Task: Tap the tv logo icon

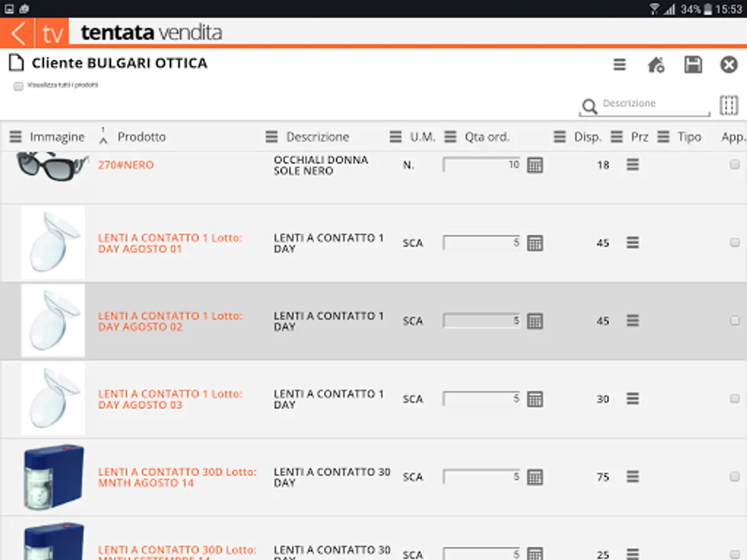Action: 52,33
